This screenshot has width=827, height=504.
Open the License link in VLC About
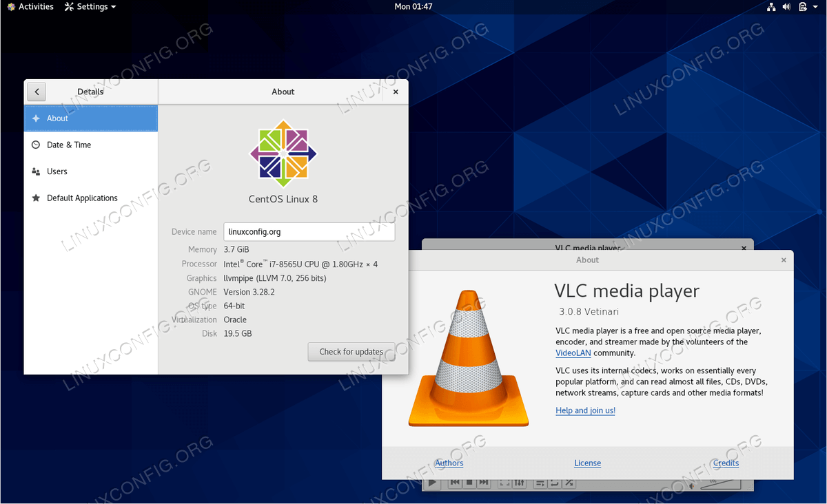588,463
